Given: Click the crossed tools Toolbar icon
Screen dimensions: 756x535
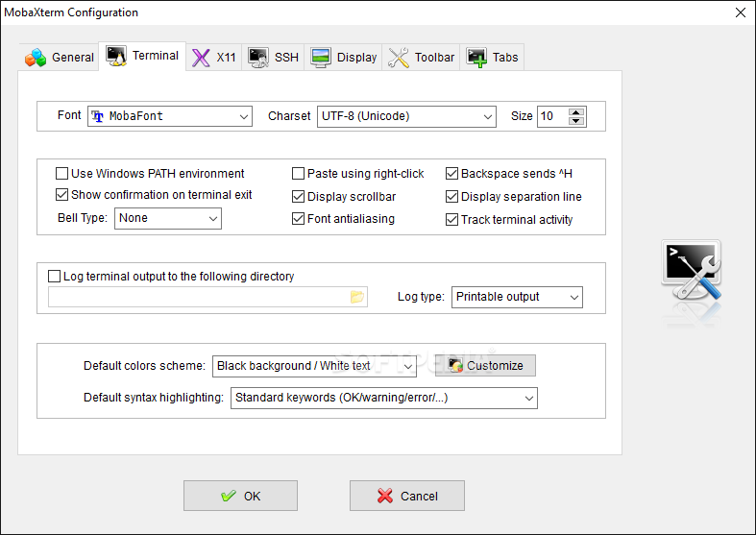Looking at the screenshot, I should 399,58.
